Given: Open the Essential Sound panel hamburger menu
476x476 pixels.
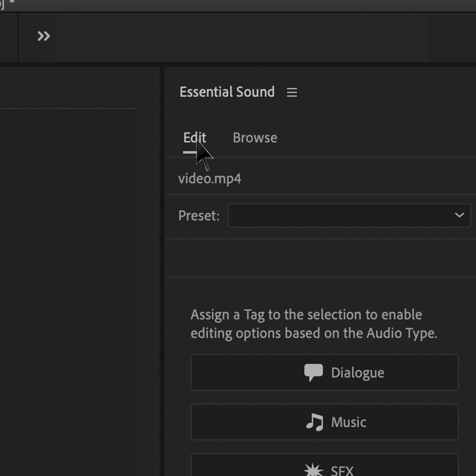Looking at the screenshot, I should tap(292, 92).
